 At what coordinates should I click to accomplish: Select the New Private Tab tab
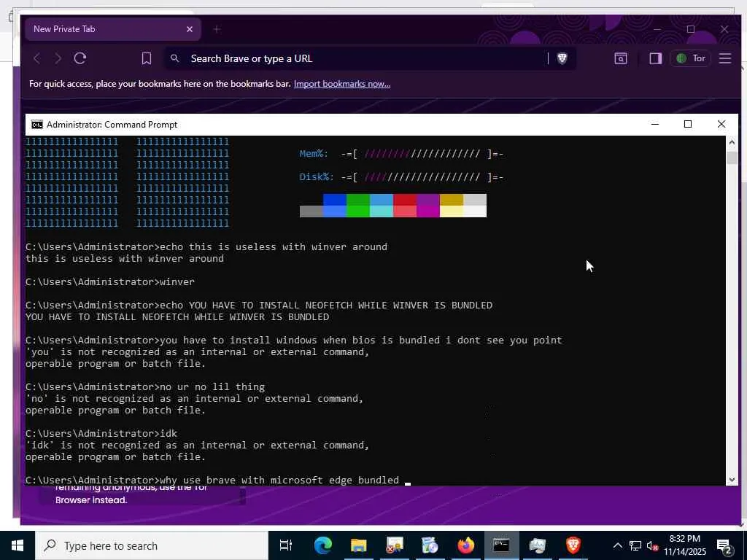[x=113, y=29]
